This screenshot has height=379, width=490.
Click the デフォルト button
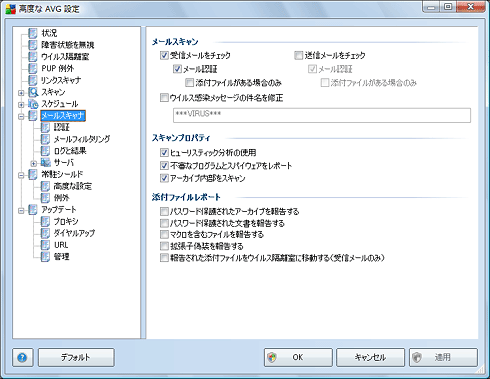tap(76, 358)
